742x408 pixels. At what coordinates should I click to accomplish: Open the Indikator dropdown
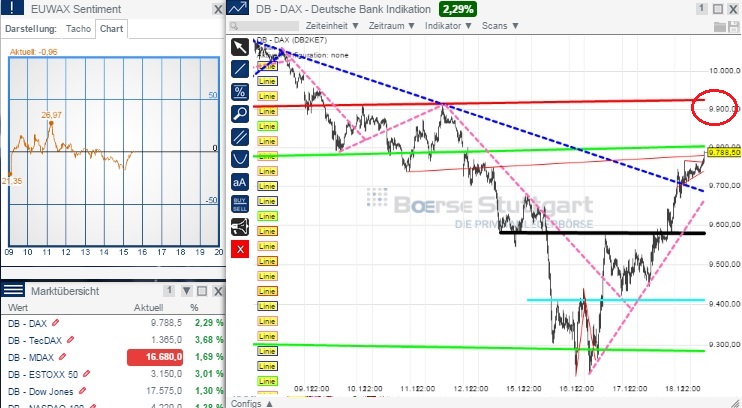[449, 26]
